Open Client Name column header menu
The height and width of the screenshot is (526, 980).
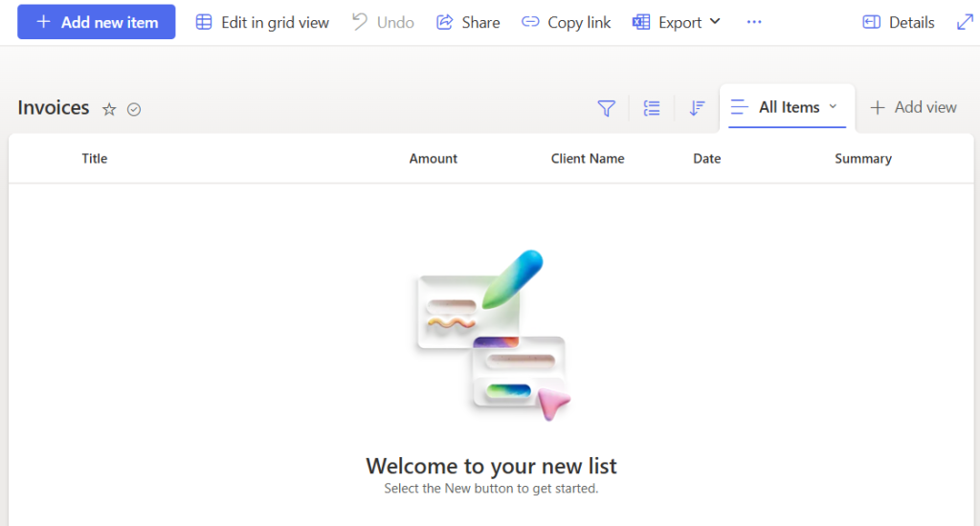point(588,159)
